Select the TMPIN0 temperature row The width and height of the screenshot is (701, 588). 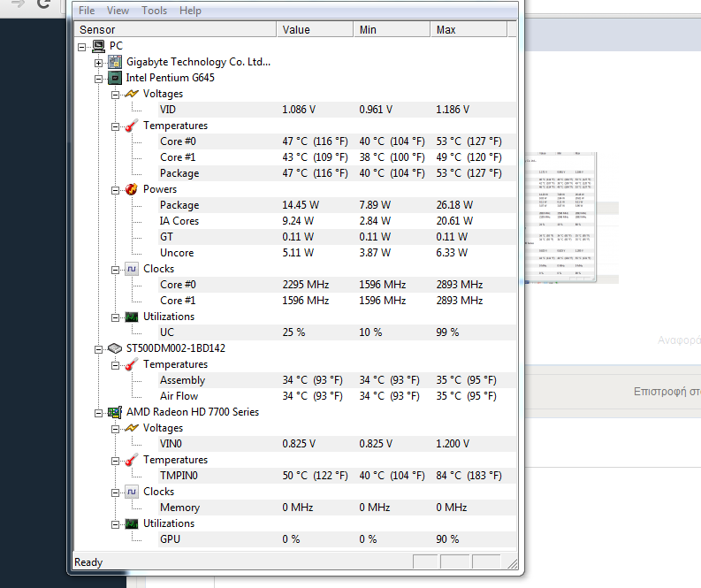click(x=337, y=476)
